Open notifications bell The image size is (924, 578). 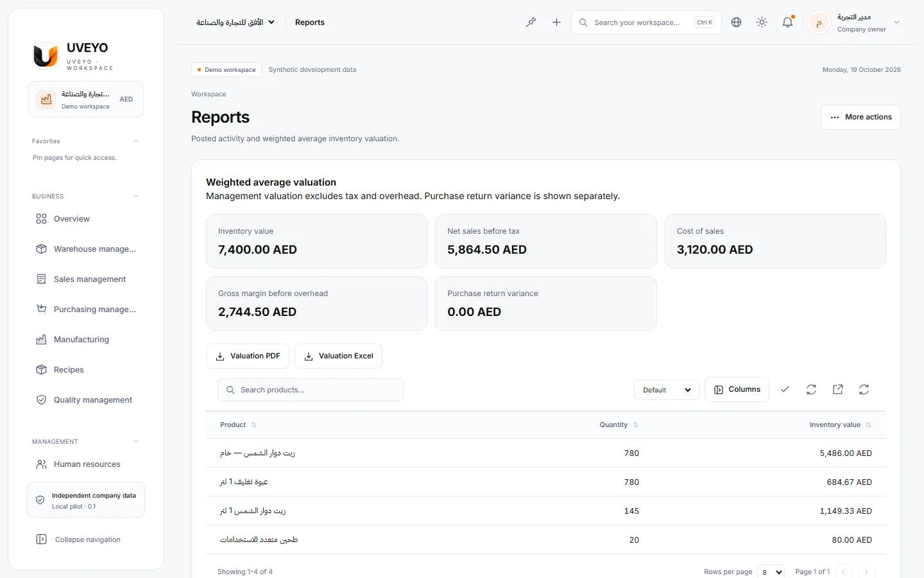pos(787,22)
